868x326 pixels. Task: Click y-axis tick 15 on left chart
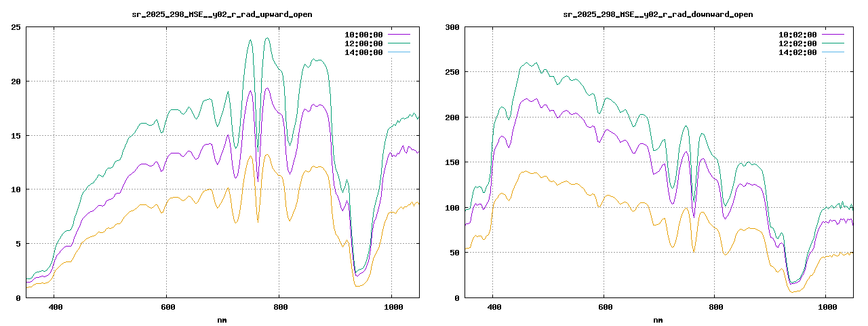click(x=15, y=135)
